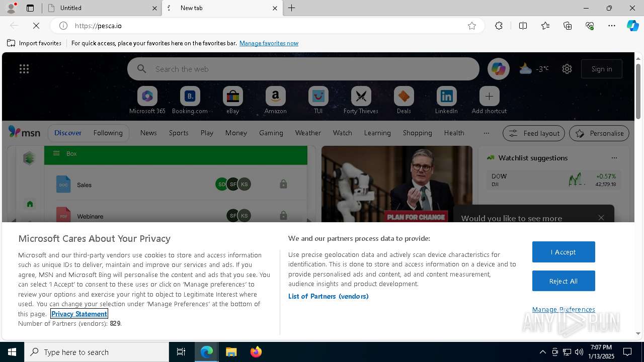Click the Personalise button
644x362 pixels.
(x=599, y=133)
